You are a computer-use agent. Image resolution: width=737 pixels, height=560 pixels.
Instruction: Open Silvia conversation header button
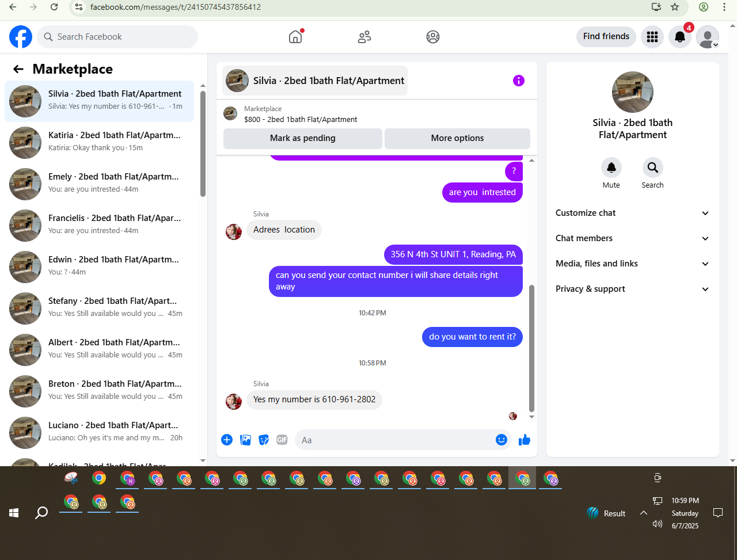315,81
